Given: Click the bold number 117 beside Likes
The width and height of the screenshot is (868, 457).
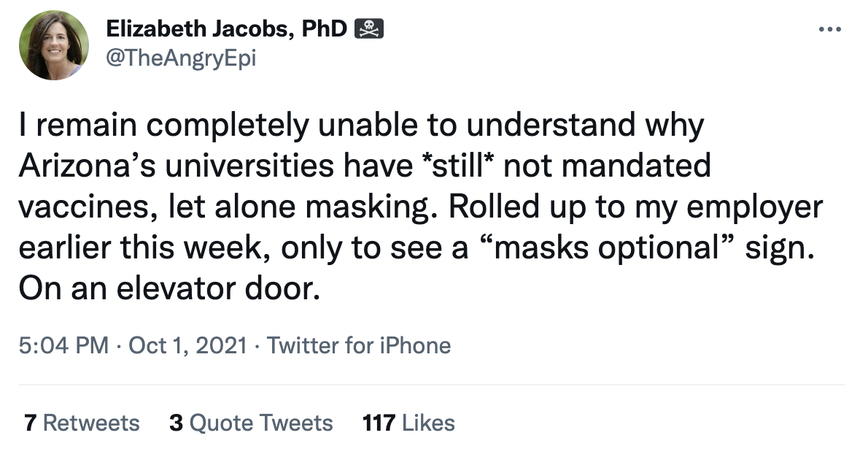Looking at the screenshot, I should [x=379, y=423].
